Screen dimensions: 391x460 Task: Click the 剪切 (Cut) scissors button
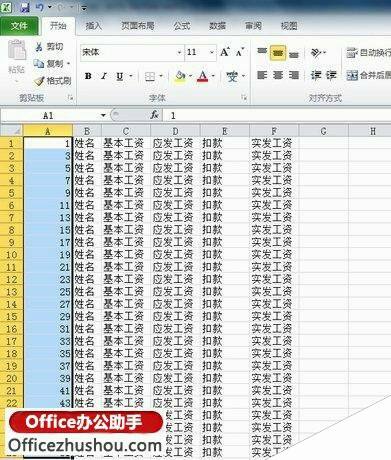49,47
